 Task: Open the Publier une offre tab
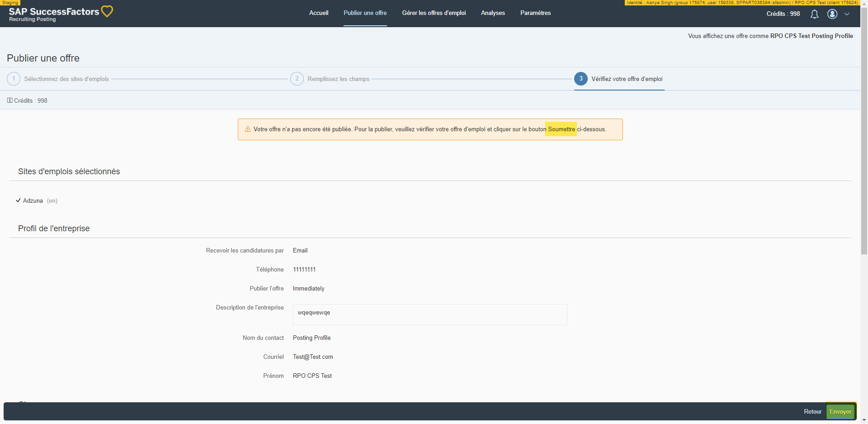(x=365, y=13)
